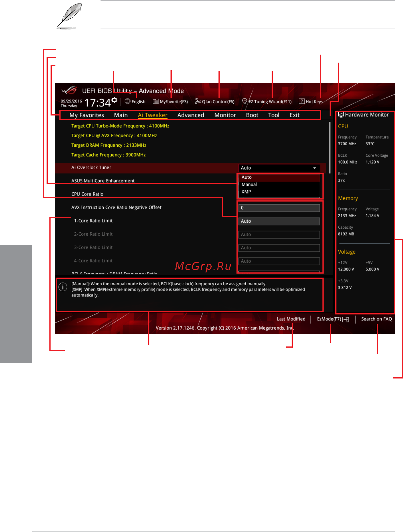Click the 2-Core Ratio Limit Auto field
403x532 pixels.
coord(279,235)
